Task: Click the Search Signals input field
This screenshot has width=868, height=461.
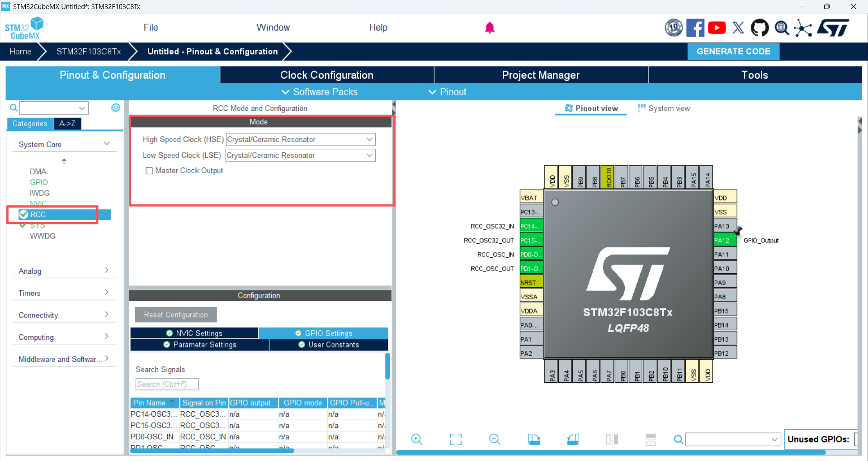Action: click(167, 384)
